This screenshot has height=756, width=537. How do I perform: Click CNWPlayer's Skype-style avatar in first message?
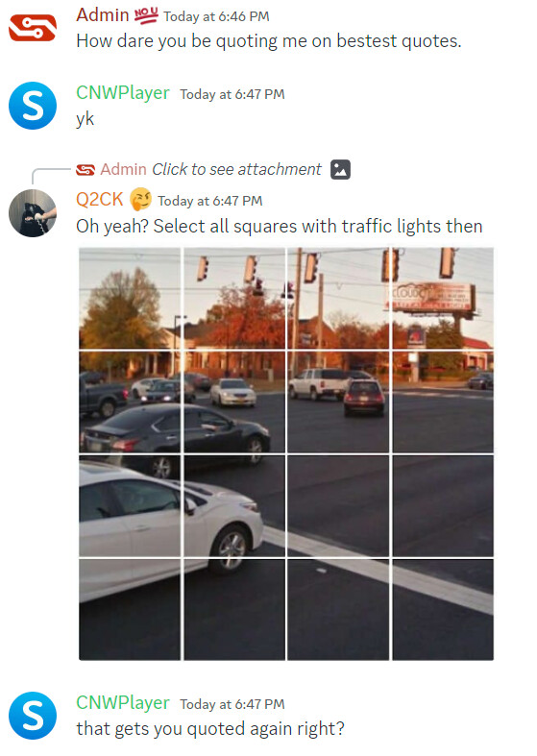33,106
